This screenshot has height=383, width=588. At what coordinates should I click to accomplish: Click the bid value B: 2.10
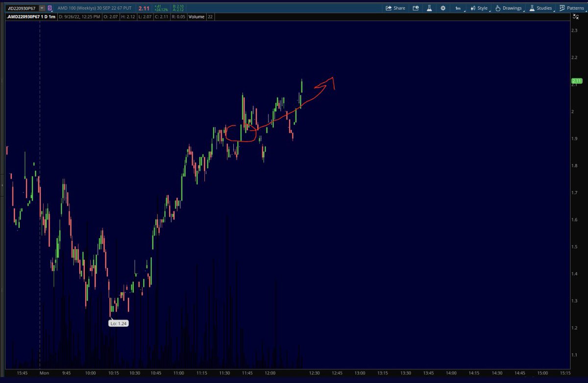178,6
